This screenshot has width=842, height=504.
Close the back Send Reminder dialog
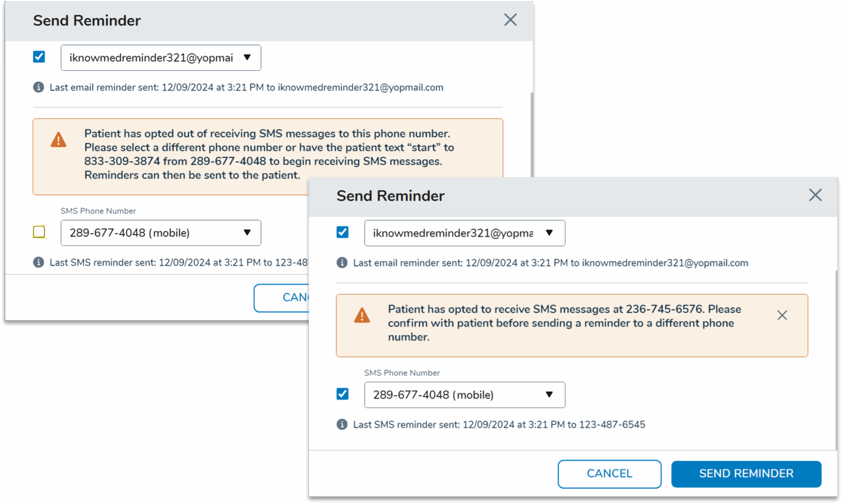point(510,20)
